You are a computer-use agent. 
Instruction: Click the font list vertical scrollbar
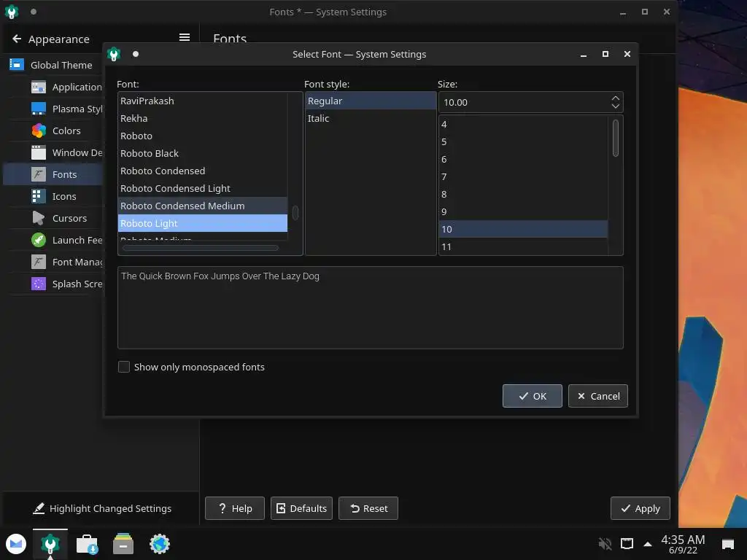(x=295, y=212)
